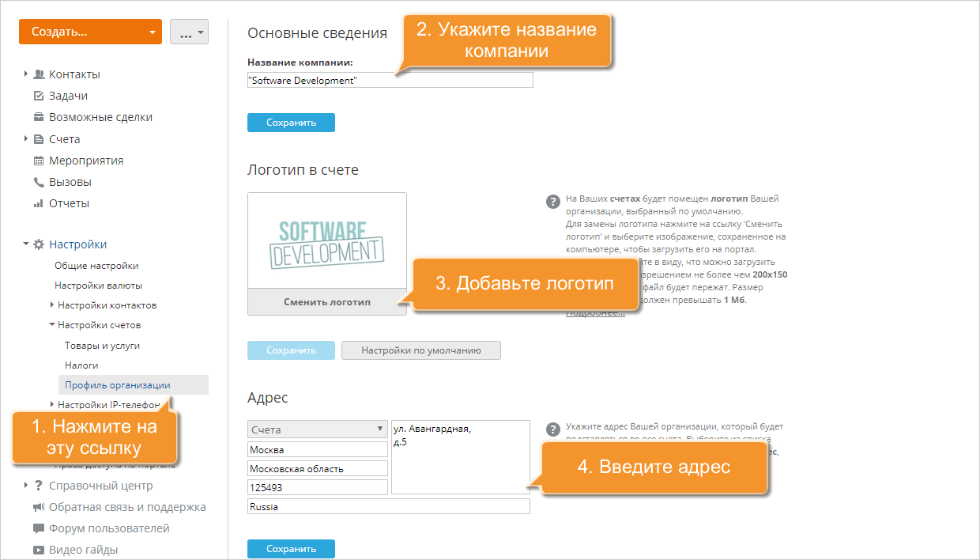980x560 pixels.
Task: Click the briefcase icon for Возможные сделки
Action: click(39, 117)
